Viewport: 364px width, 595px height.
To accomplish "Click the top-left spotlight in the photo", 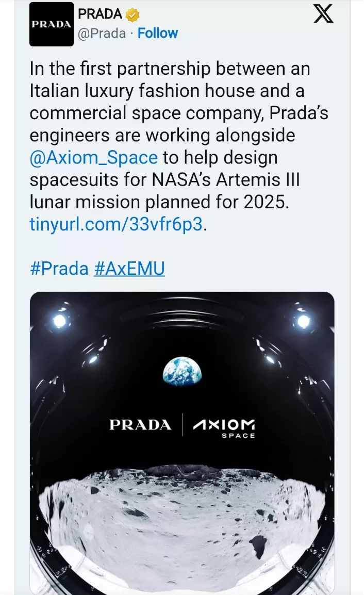I will tap(60, 321).
